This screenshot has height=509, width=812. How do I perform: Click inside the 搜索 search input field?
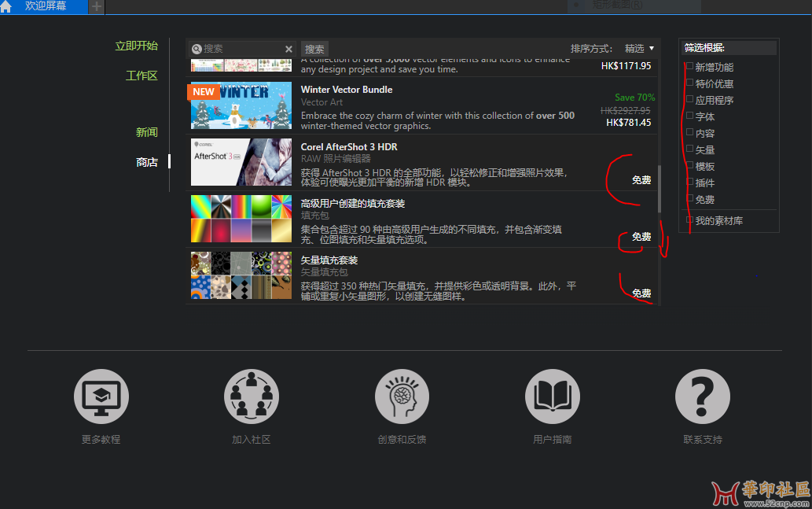[x=242, y=49]
